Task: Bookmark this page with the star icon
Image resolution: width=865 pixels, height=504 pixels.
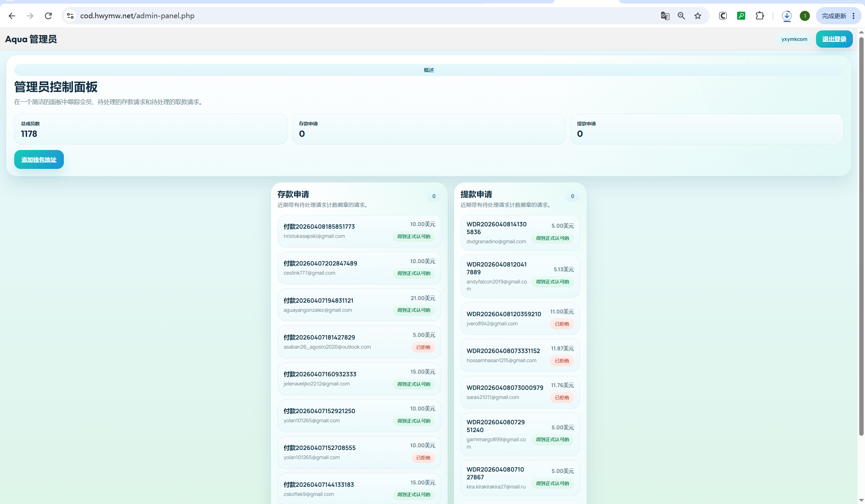Action: pos(698,16)
